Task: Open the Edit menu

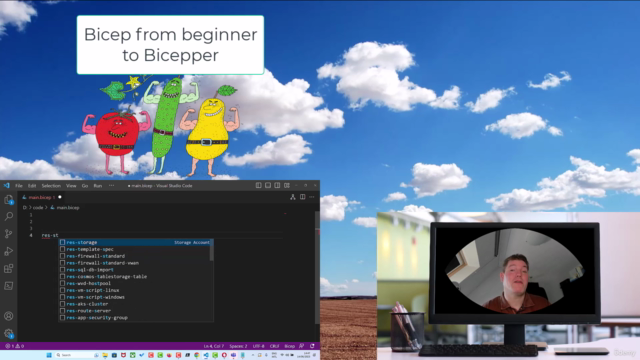Action: click(32, 186)
